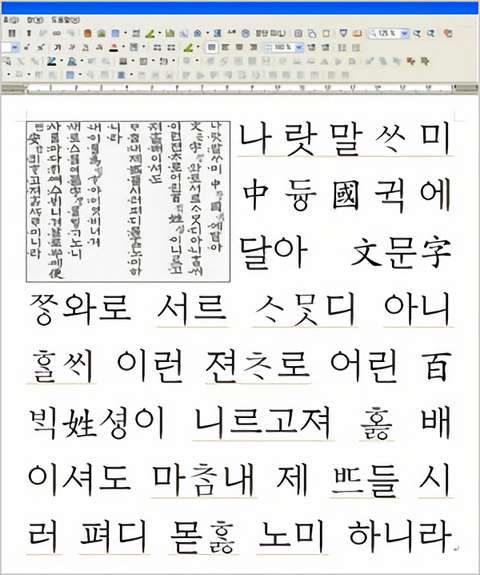Viewport: 480px width, 575px height.
Task: Click the orange-outlined page icon
Action: click(x=326, y=33)
